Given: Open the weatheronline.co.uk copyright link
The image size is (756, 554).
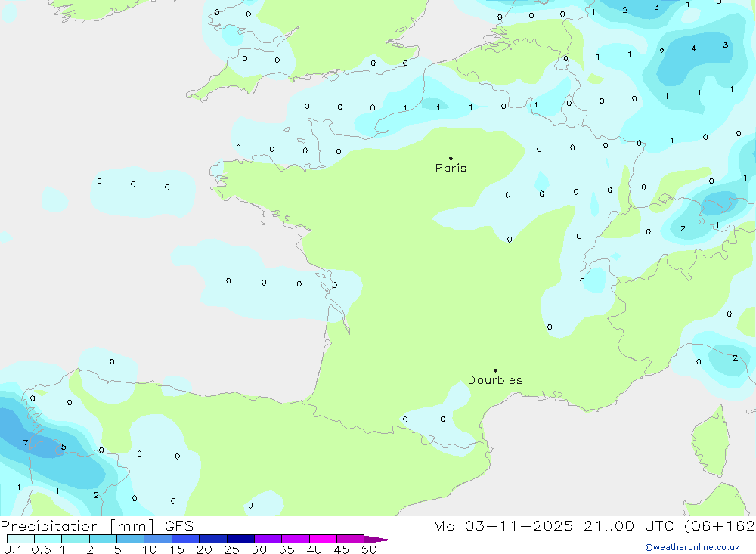Looking at the screenshot, I should click(x=692, y=547).
